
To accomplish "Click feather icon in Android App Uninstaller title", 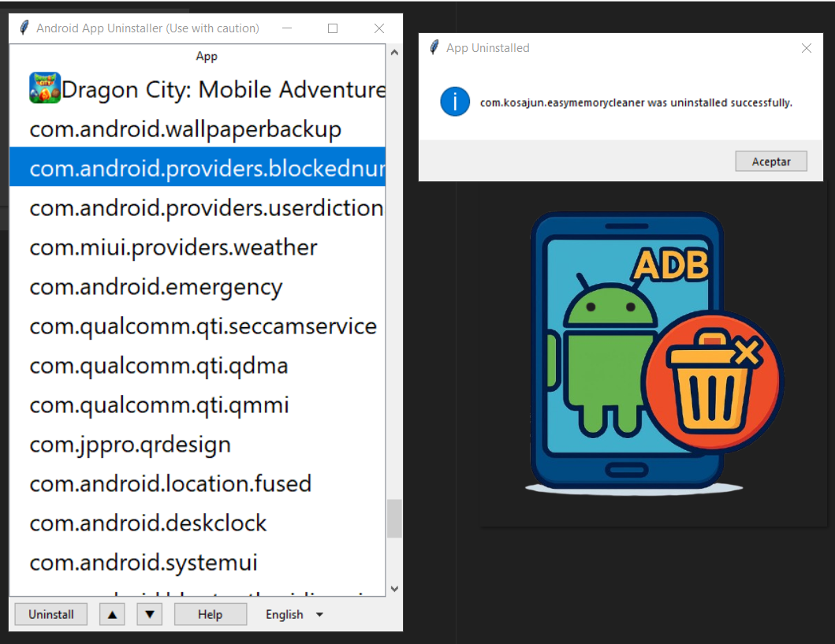I will pyautogui.click(x=24, y=28).
